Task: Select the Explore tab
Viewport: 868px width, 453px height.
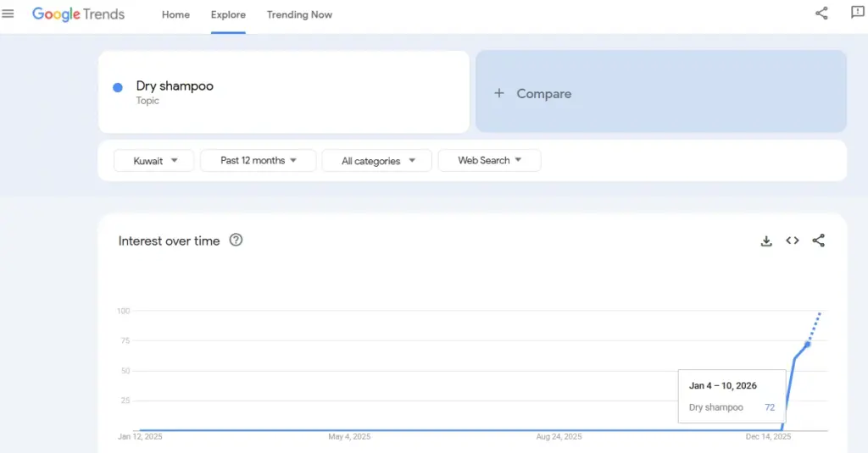Action: click(x=228, y=14)
